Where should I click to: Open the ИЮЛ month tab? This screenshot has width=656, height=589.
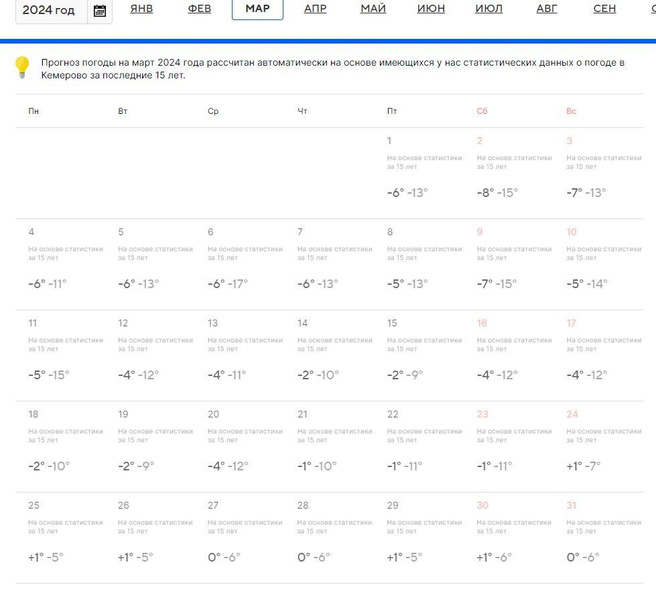[x=489, y=9]
